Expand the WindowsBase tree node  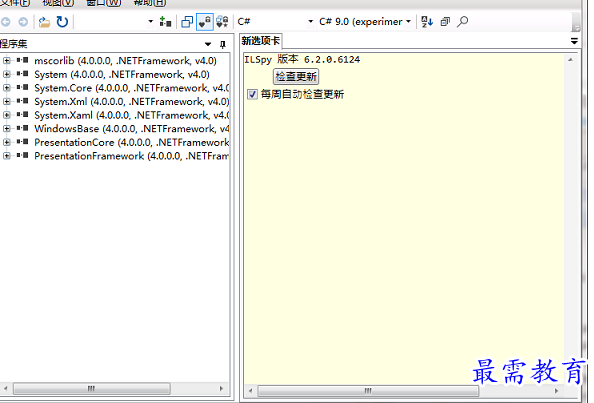(x=6, y=128)
